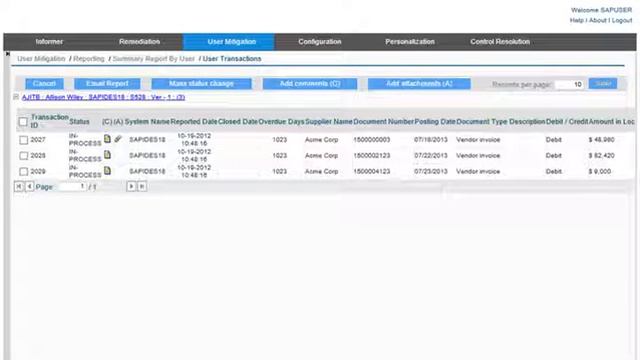Click the amount $ 9,000
This screenshot has width=640, height=360.
600,171
